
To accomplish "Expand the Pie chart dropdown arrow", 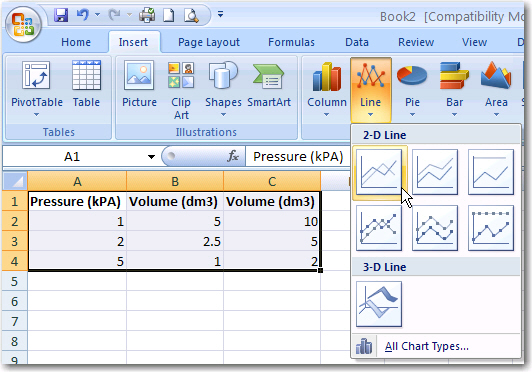I will 412,115.
